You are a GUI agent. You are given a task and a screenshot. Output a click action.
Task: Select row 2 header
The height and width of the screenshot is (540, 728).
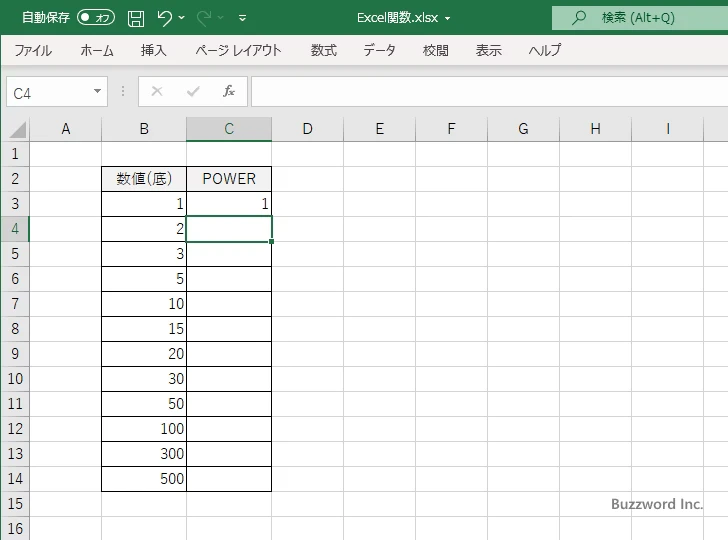tap(15, 179)
